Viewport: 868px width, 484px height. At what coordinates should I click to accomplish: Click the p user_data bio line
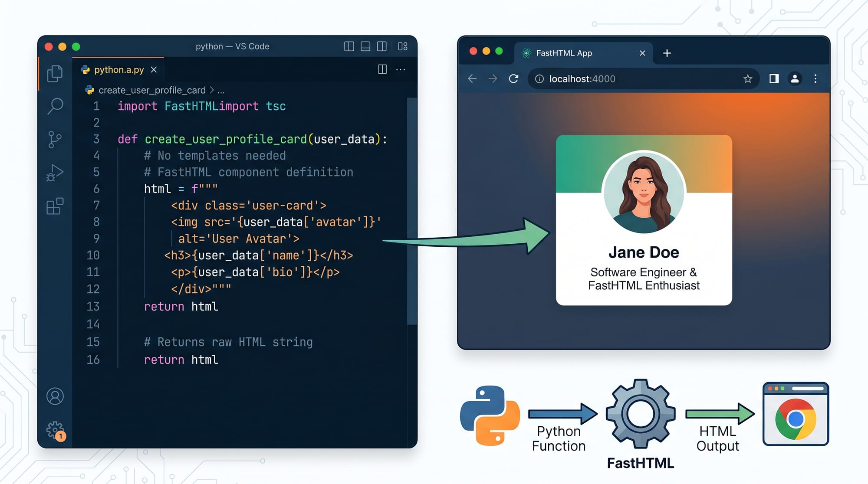click(x=255, y=272)
